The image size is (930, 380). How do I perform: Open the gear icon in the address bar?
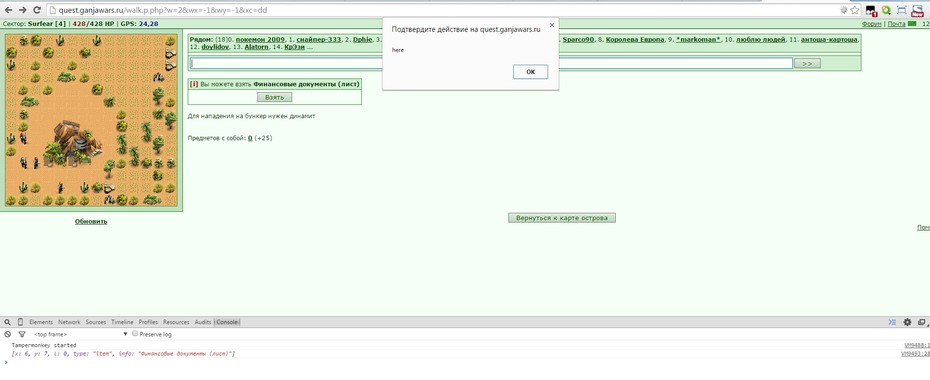844,10
